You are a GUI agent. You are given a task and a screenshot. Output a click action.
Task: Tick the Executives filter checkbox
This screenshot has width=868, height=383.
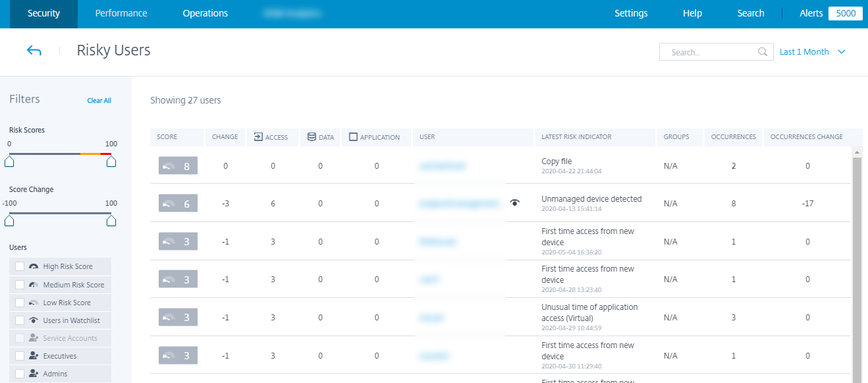20,356
